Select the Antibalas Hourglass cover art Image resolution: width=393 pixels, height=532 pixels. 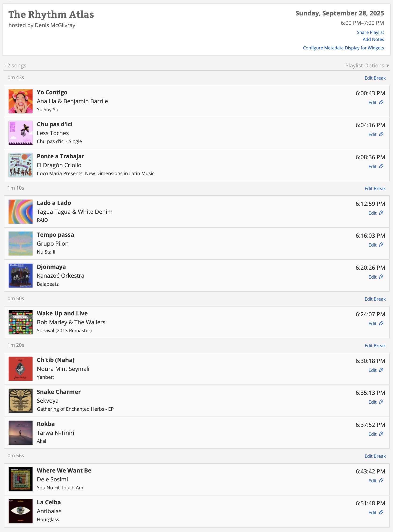pos(20,511)
